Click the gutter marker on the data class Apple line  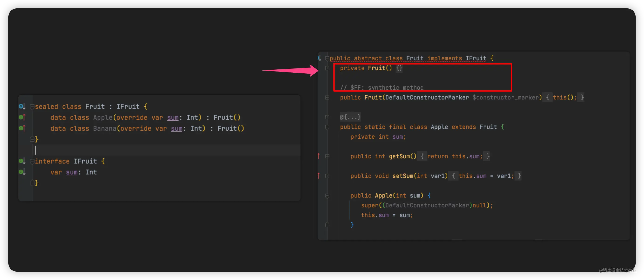tap(22, 117)
